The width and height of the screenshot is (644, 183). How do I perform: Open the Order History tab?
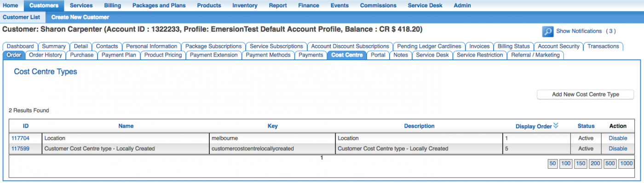[46, 55]
